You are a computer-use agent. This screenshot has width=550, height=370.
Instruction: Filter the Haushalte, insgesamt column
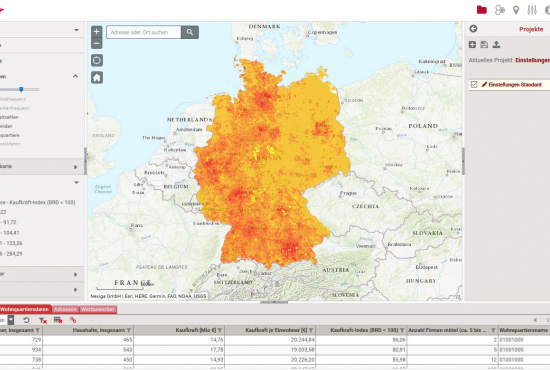coord(129,330)
